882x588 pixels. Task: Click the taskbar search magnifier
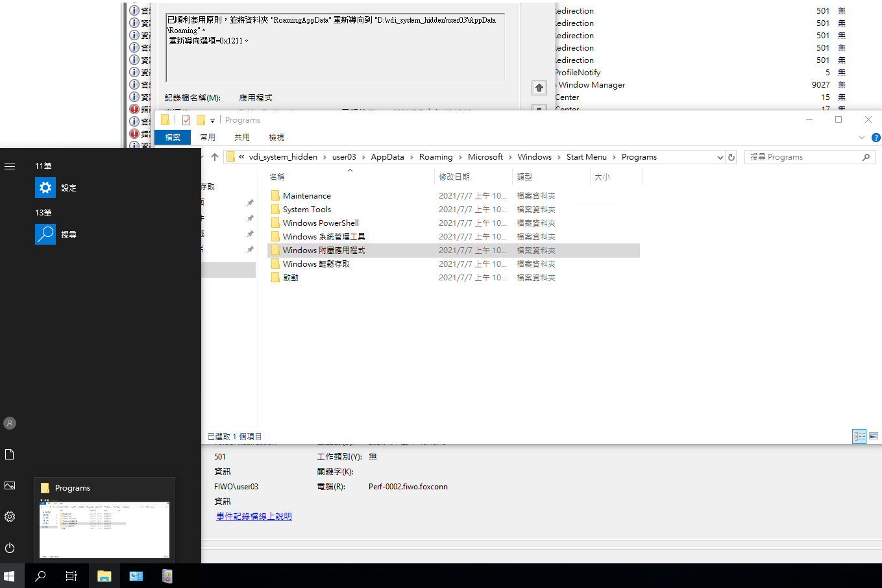40,576
